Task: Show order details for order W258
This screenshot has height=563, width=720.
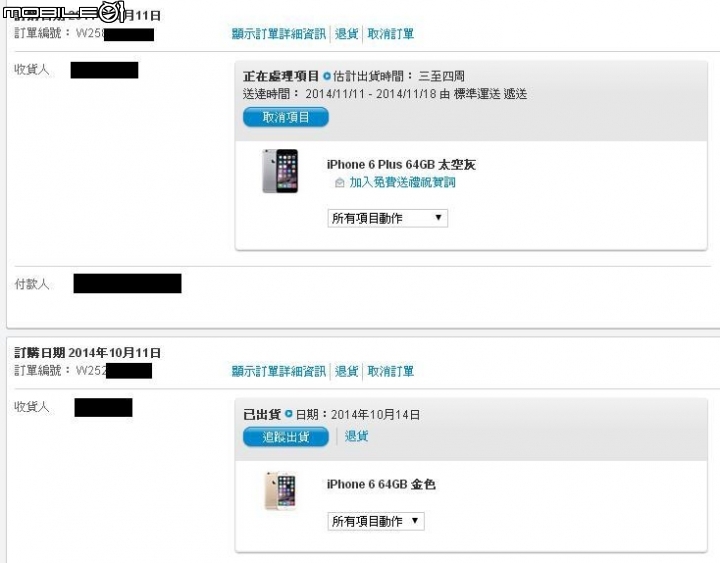Action: pyautogui.click(x=279, y=34)
